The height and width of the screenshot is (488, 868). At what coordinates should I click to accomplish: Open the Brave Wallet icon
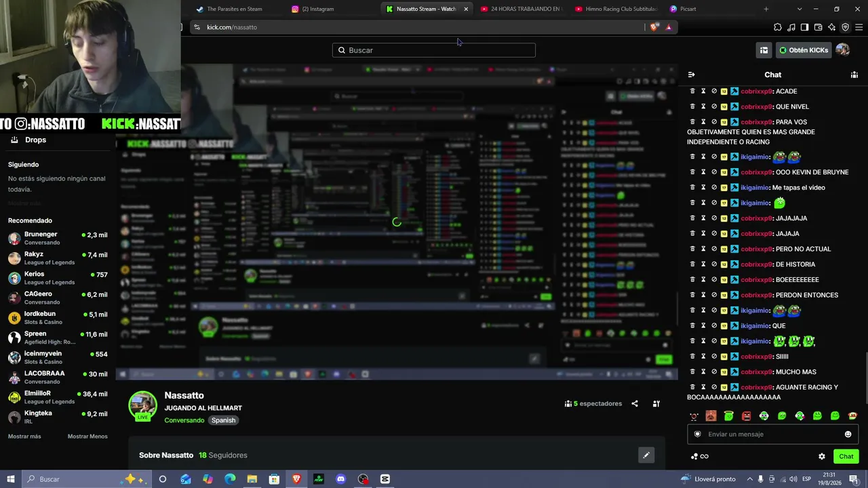click(818, 27)
